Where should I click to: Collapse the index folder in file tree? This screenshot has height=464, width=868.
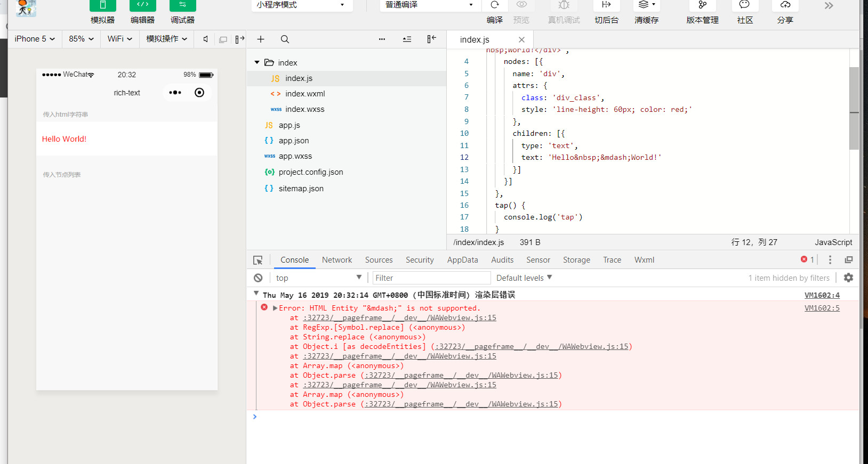(x=257, y=62)
